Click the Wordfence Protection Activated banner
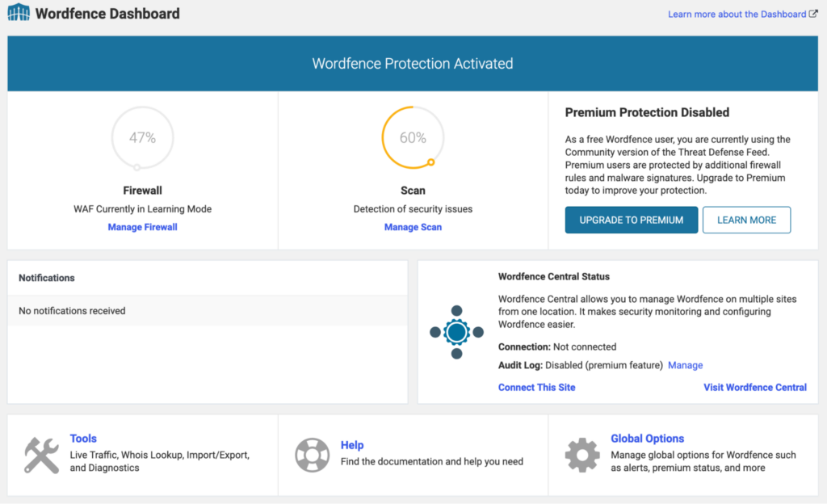827x504 pixels. [413, 63]
